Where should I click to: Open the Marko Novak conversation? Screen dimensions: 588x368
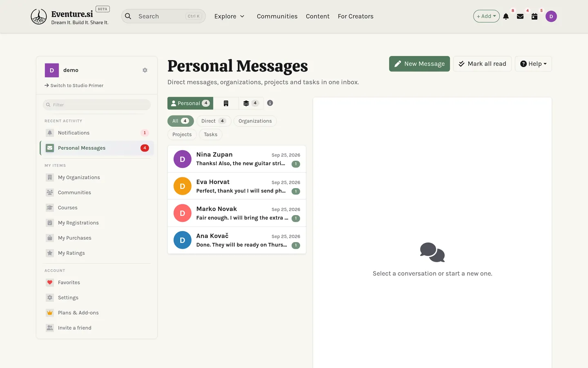[x=237, y=213]
